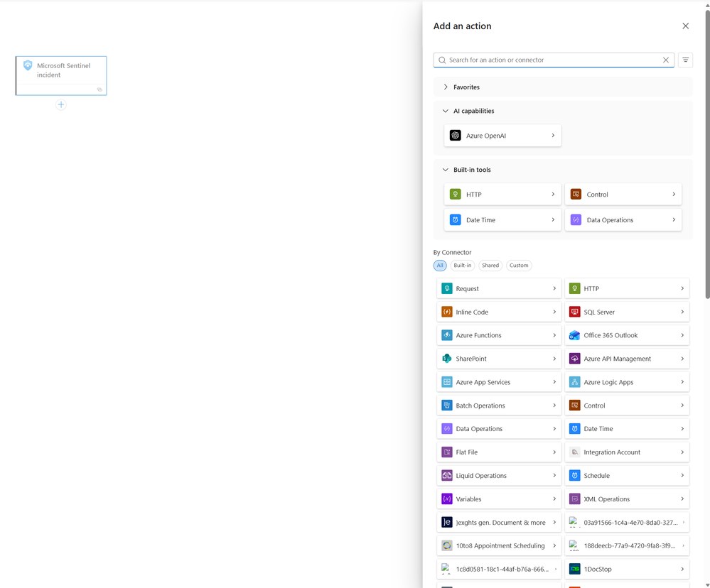Image resolution: width=710 pixels, height=588 pixels.
Task: Open the 03a91566-1c4a-4e70 connector
Action: click(627, 523)
